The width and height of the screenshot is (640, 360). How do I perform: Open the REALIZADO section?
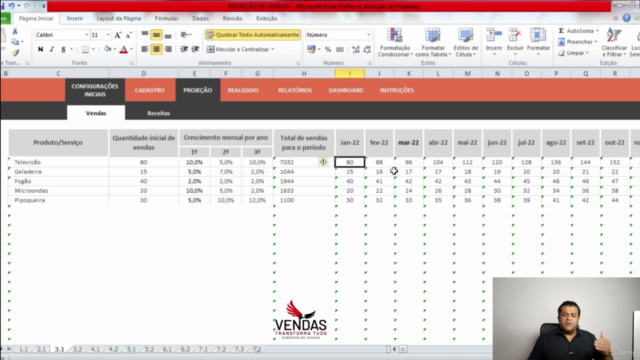[243, 90]
